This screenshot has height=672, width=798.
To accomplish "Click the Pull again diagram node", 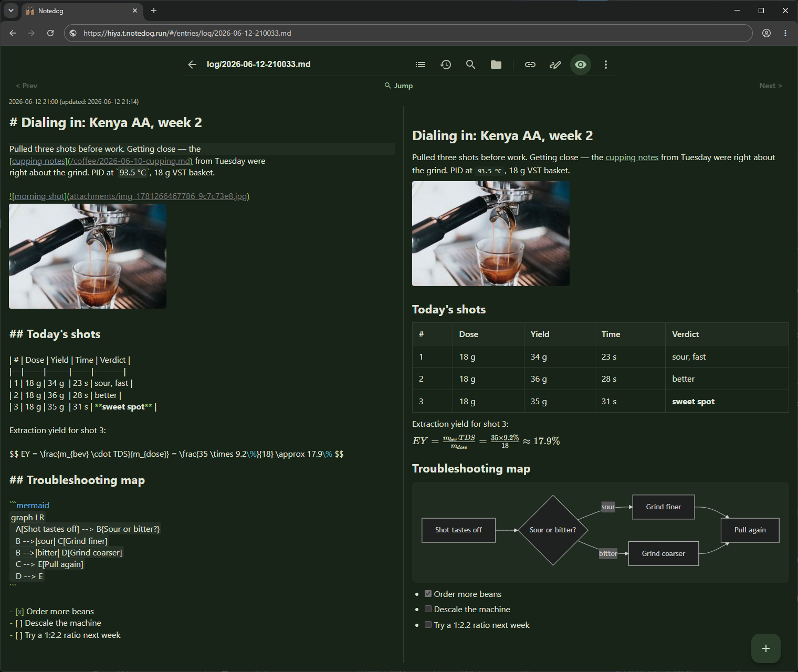I will (750, 530).
